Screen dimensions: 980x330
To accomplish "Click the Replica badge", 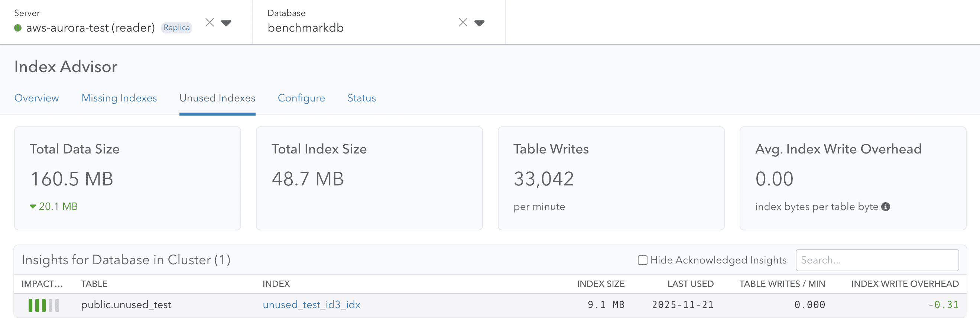I will pyautogui.click(x=176, y=28).
